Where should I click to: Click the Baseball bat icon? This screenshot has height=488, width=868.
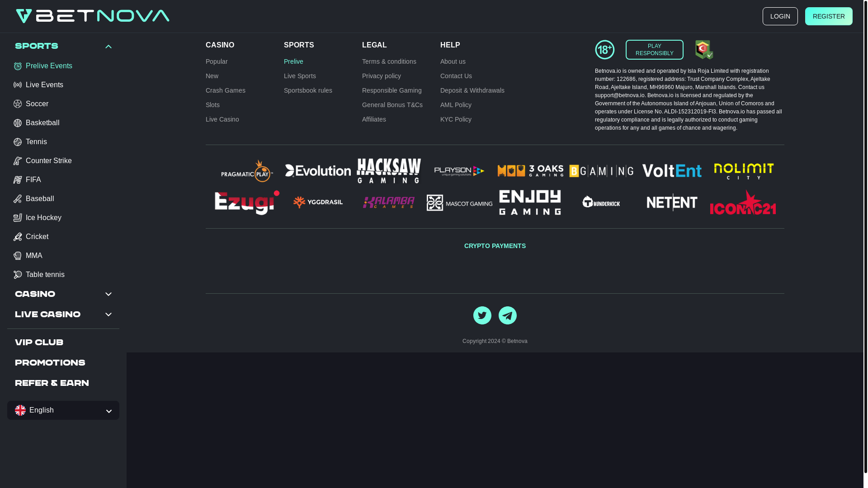(18, 199)
